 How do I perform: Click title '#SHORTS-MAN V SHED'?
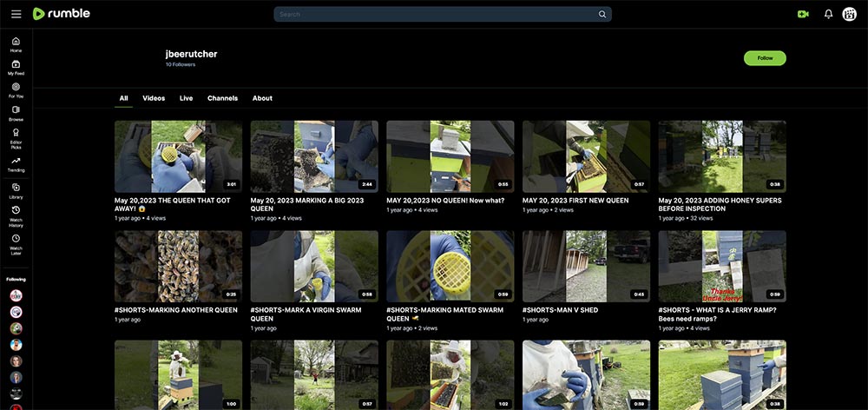coord(560,310)
